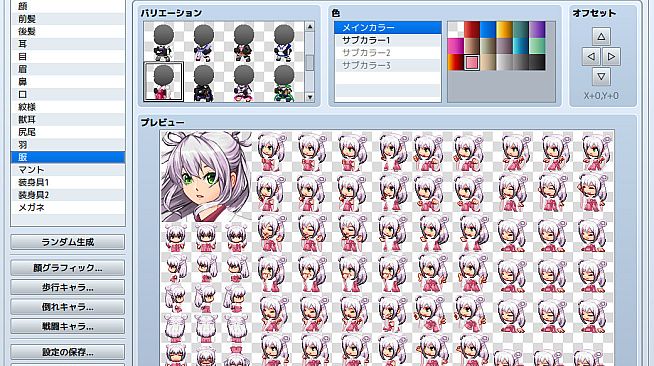Click the ランダム生成 button
Screen dimensions: 654x366
point(68,242)
